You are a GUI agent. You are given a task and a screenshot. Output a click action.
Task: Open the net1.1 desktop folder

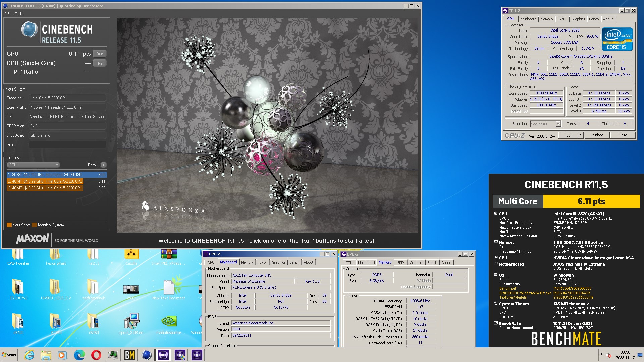93,257
